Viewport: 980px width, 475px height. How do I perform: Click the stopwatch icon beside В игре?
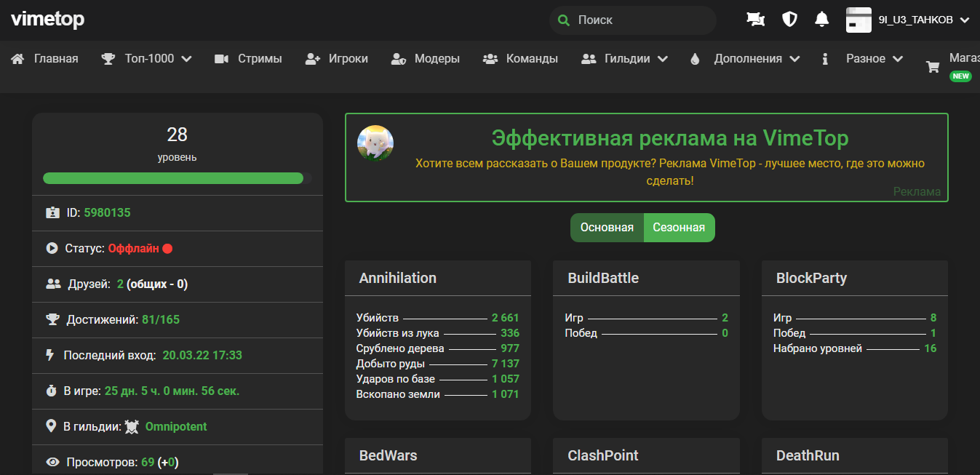pos(52,391)
